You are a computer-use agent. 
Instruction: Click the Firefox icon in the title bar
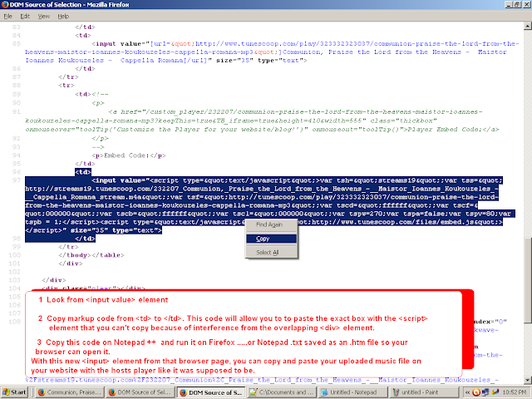(x=5, y=4)
